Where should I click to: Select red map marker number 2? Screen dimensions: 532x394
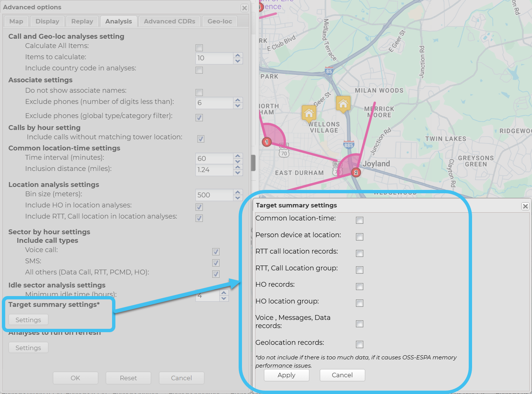tap(356, 172)
